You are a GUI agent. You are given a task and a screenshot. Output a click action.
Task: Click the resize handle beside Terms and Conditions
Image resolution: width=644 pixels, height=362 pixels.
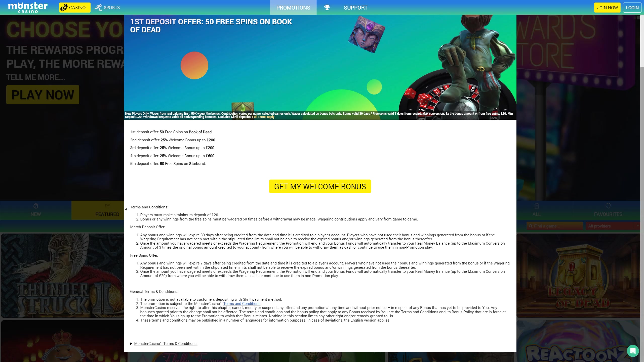pos(126,209)
